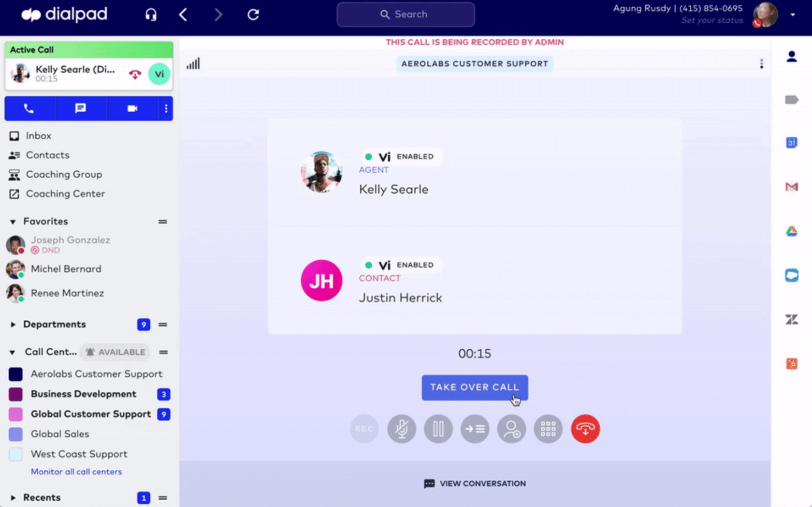Start a phone call from sidebar

click(29, 108)
